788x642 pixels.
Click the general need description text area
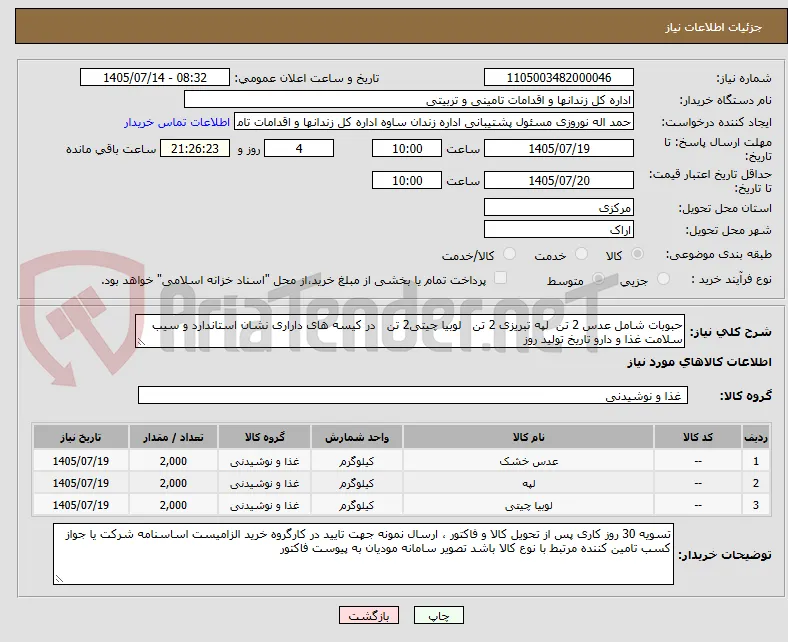tap(410, 332)
